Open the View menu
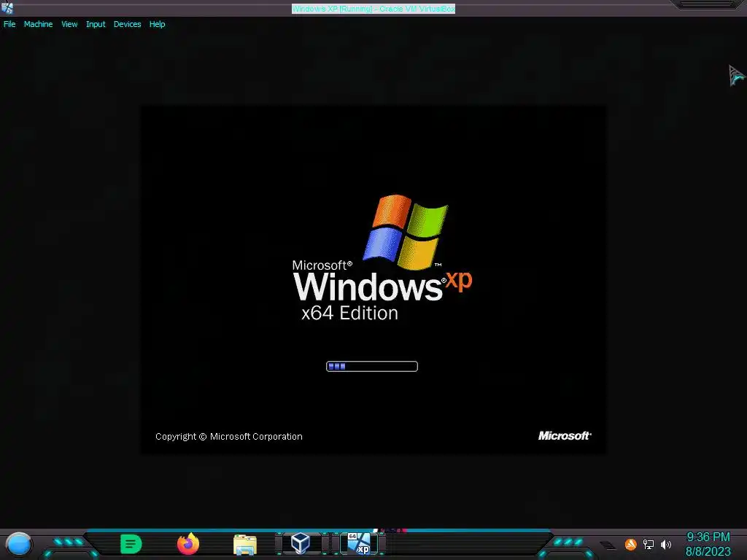Viewport: 747px width, 560px height. coord(69,24)
